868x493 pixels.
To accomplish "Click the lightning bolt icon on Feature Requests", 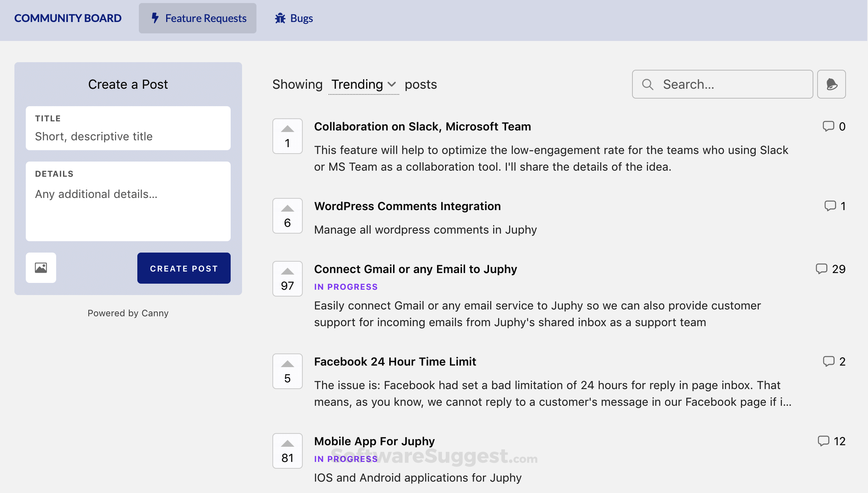I will pos(154,17).
